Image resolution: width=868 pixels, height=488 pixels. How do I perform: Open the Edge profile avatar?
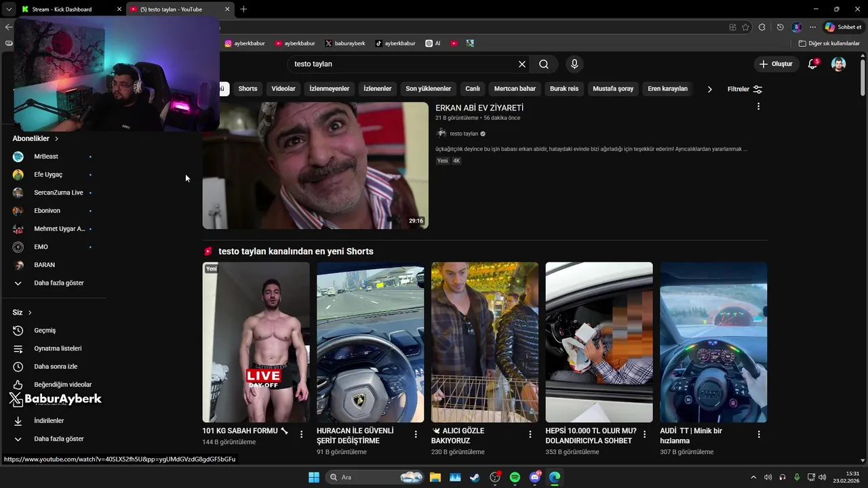coord(796,27)
